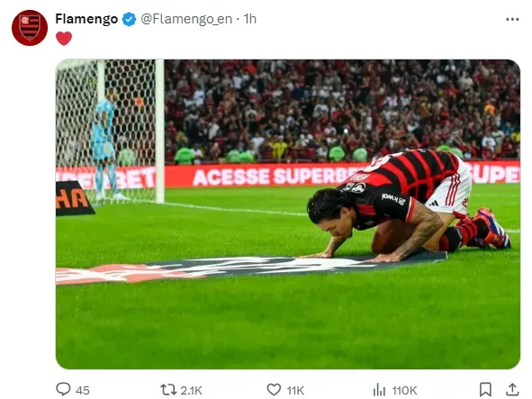Open the @Flamengo_en handle link
Viewport: 532px width, 399px height.
[186, 19]
